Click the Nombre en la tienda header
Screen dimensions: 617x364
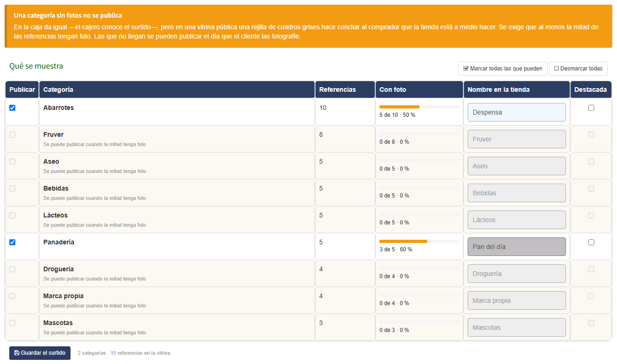[517, 89]
